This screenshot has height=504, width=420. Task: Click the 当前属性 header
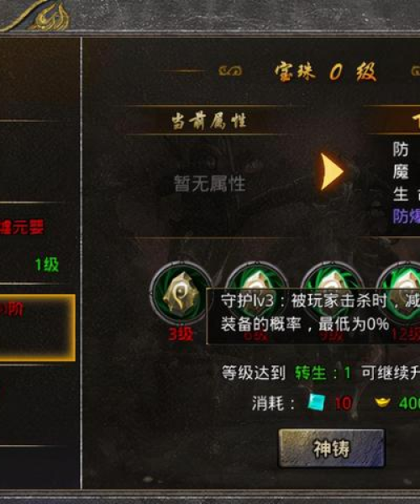click(x=208, y=121)
